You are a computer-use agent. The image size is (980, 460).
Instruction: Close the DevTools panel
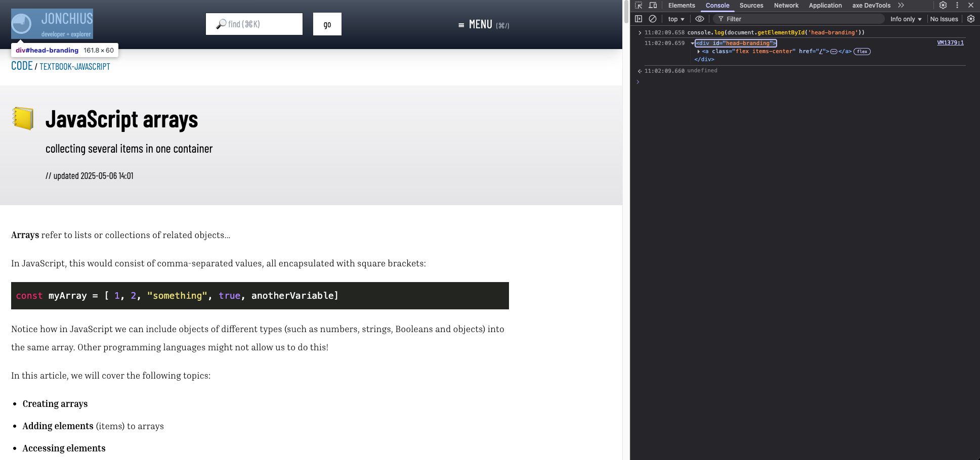point(971,6)
